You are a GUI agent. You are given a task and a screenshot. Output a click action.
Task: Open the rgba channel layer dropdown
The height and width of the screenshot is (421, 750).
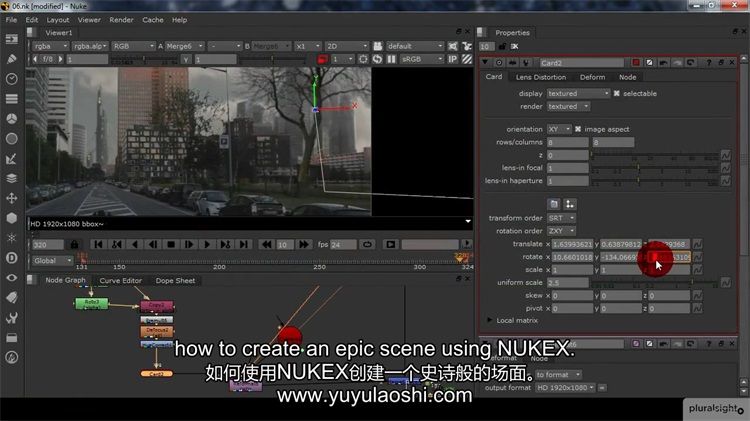click(50, 46)
